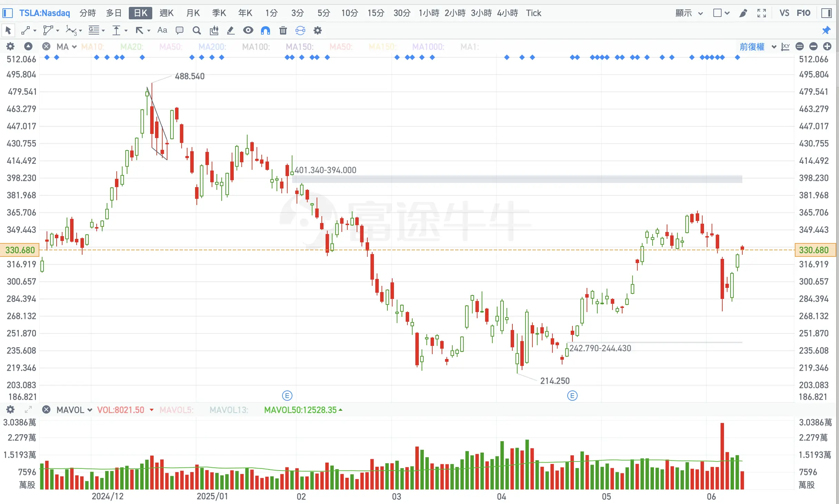Switch to 分時 intraday tab
This screenshot has width=839, height=504.
click(88, 13)
